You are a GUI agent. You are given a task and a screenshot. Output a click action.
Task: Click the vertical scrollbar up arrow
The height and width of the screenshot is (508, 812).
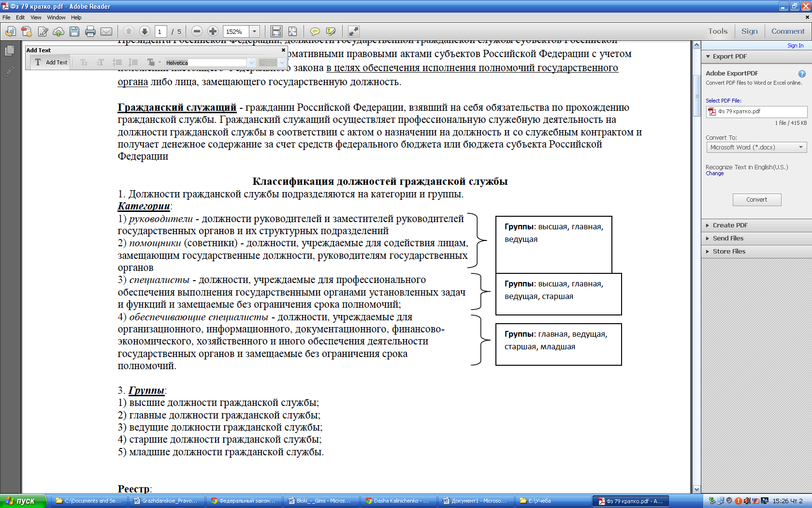[696, 45]
